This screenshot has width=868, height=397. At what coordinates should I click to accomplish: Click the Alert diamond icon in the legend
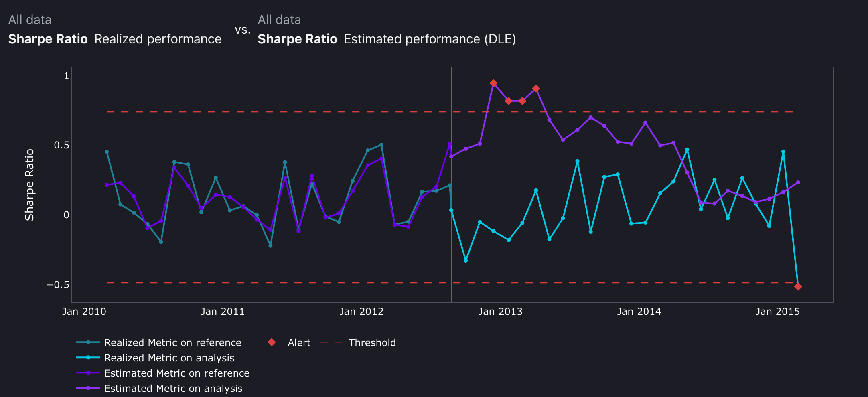pos(272,343)
